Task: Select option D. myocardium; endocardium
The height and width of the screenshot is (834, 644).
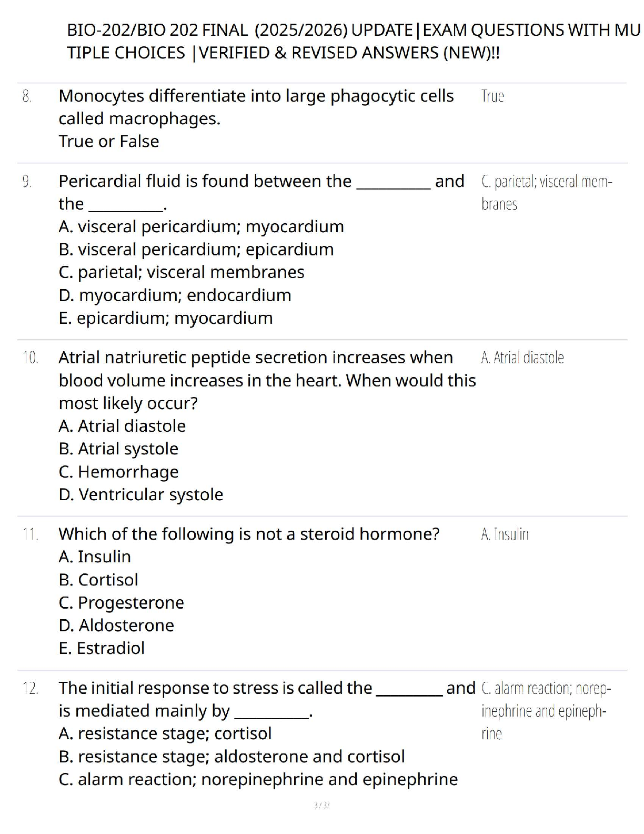Action: point(175,295)
